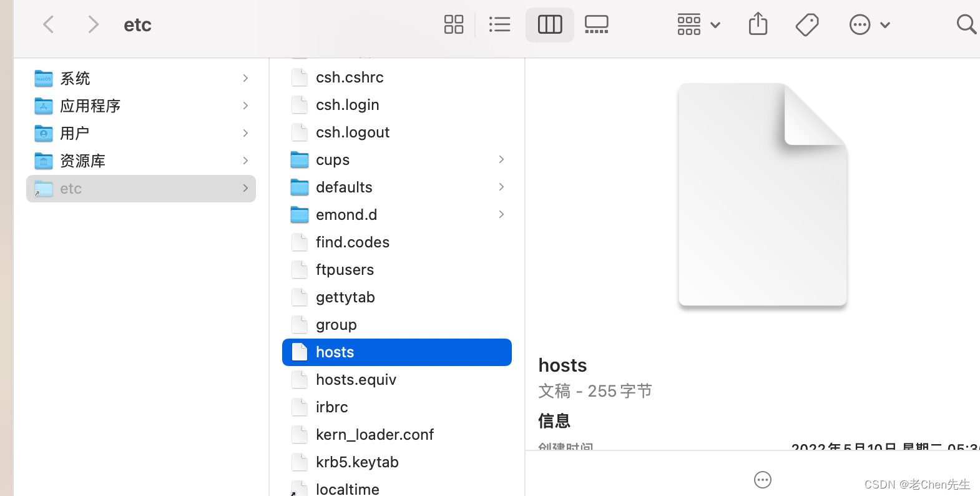Viewport: 980px width, 496px height.
Task: Click the cups folder icon
Action: (x=300, y=160)
